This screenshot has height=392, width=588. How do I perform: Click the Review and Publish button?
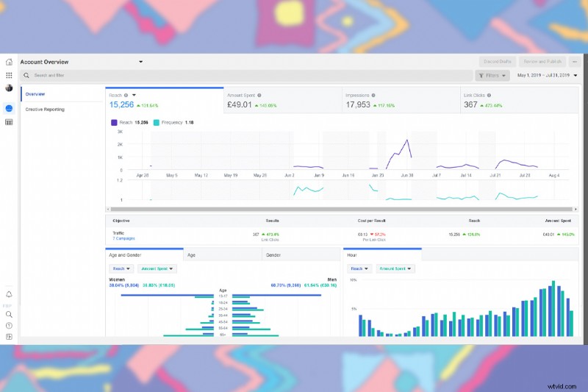pos(542,62)
